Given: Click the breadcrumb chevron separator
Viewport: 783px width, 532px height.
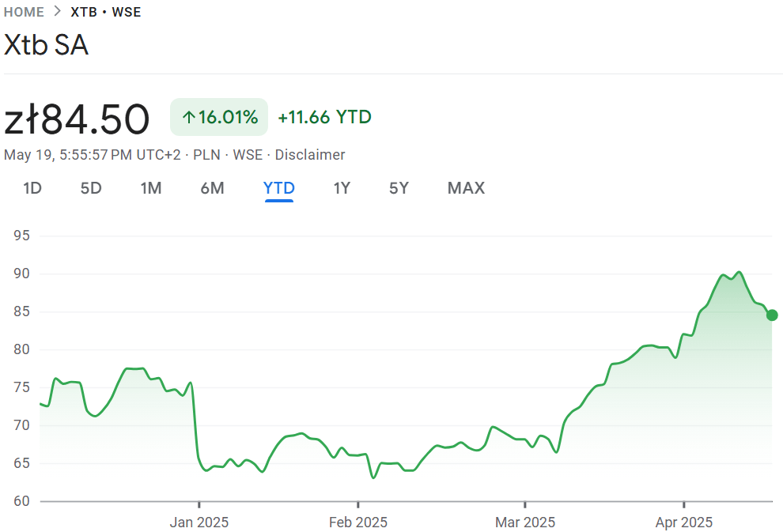Looking at the screenshot, I should tap(58, 12).
